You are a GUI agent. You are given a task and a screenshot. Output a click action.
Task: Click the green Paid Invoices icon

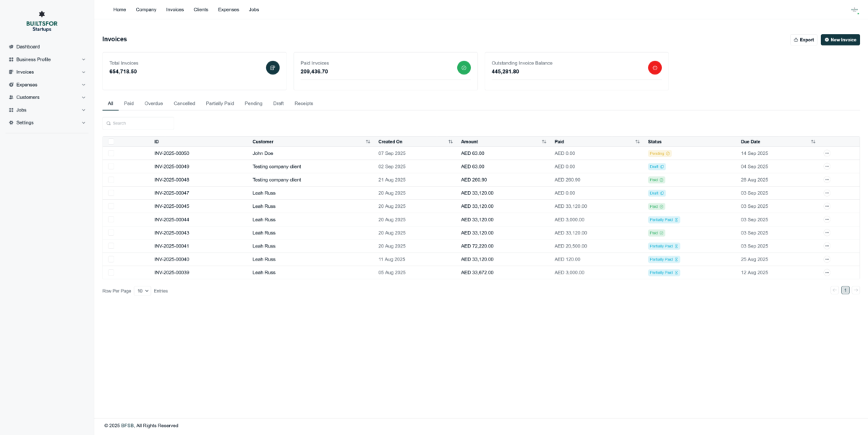click(x=464, y=67)
